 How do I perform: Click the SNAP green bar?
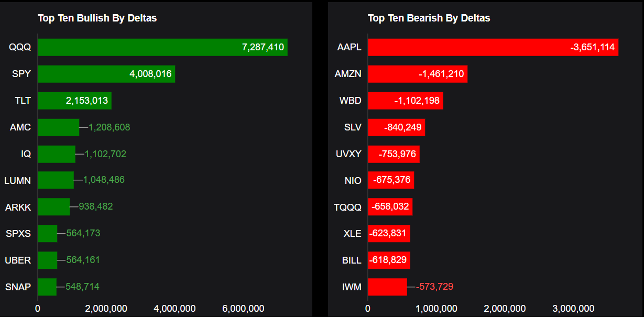tap(47, 287)
